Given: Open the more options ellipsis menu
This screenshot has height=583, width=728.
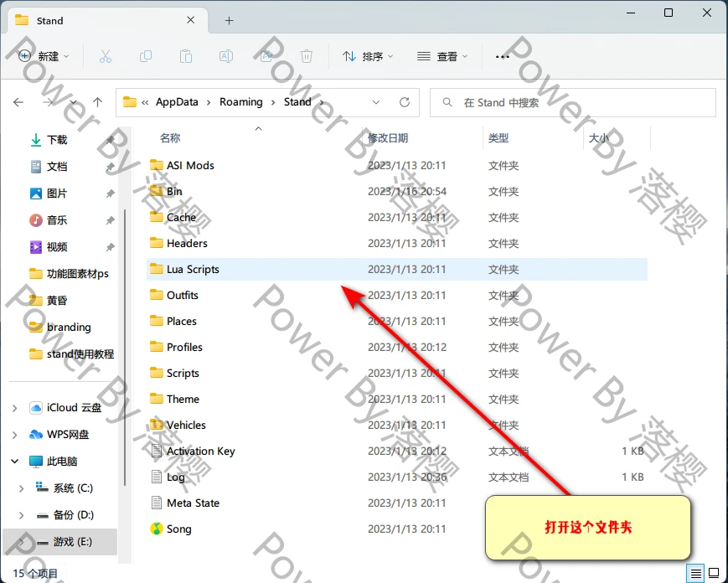Looking at the screenshot, I should coord(503,57).
